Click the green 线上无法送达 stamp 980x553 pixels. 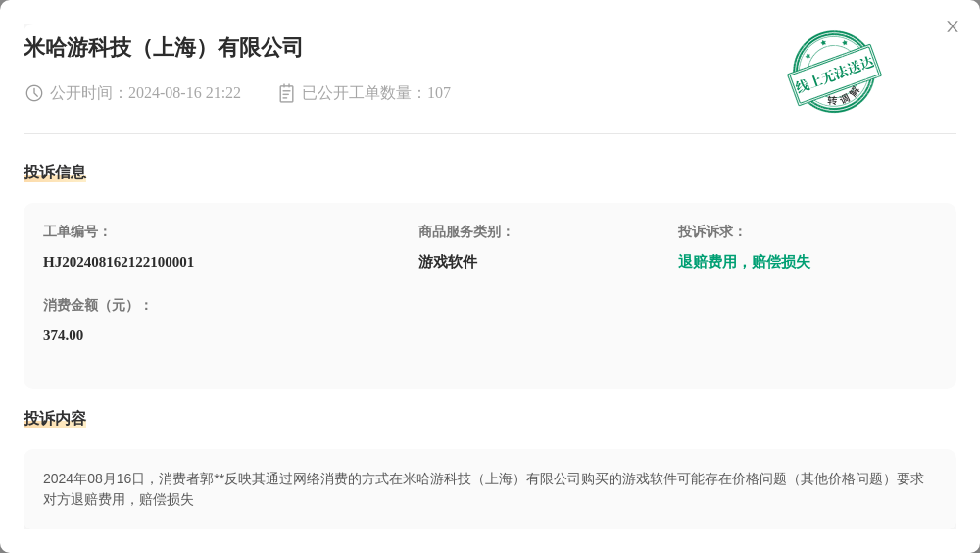(834, 72)
